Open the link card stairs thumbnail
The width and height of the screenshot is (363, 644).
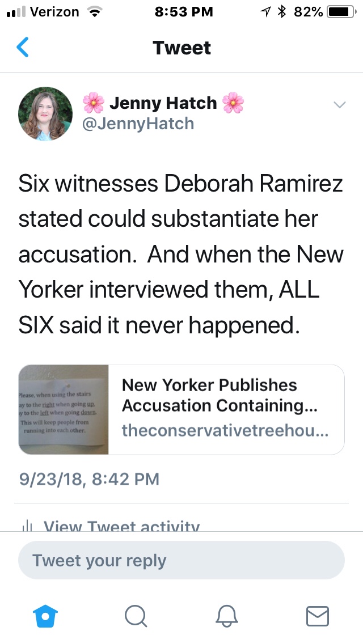64,410
